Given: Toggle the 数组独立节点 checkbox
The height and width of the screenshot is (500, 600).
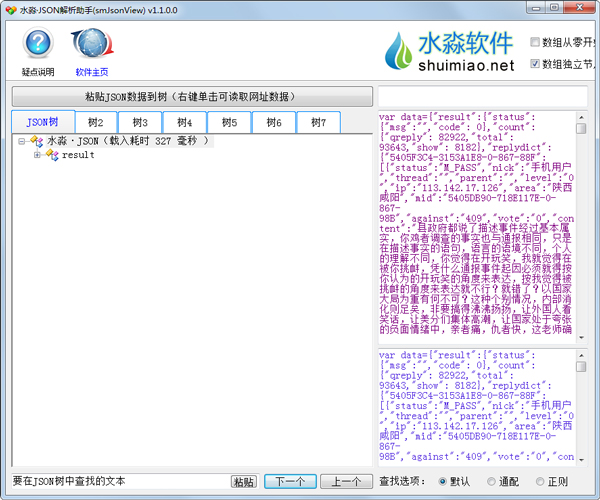Looking at the screenshot, I should (535, 64).
